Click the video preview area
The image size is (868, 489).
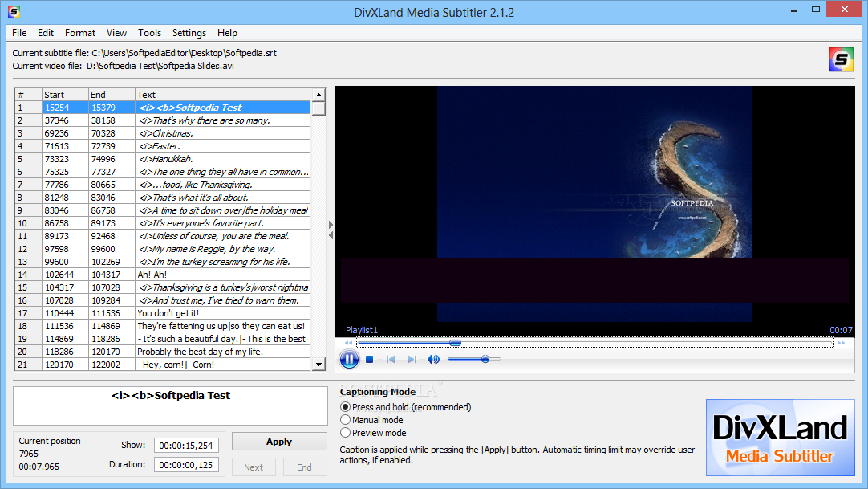pos(594,204)
